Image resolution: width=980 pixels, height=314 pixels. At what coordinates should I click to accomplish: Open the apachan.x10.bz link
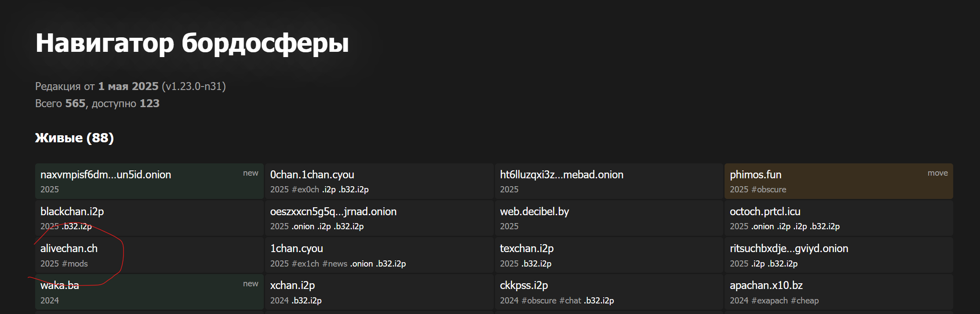click(766, 285)
